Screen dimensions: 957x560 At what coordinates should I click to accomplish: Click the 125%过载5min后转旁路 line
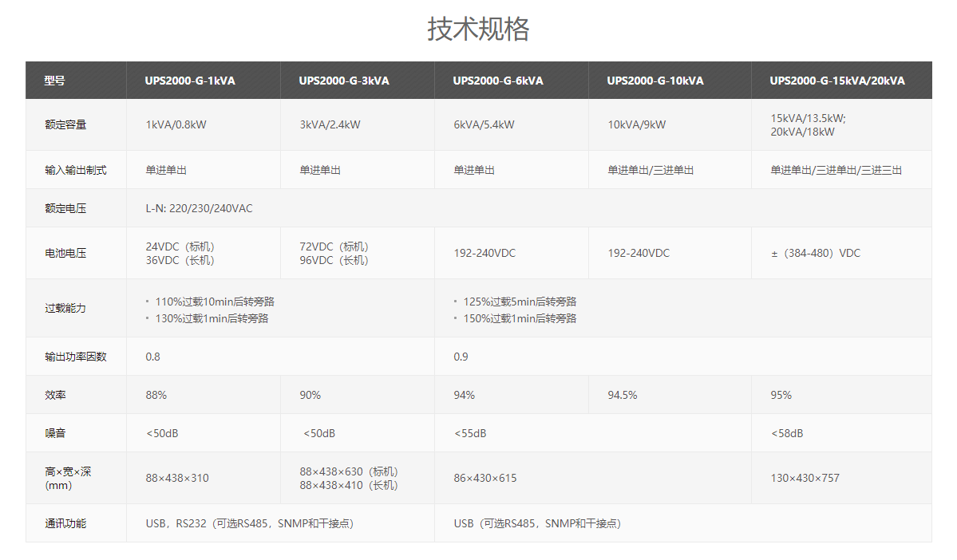520,302
